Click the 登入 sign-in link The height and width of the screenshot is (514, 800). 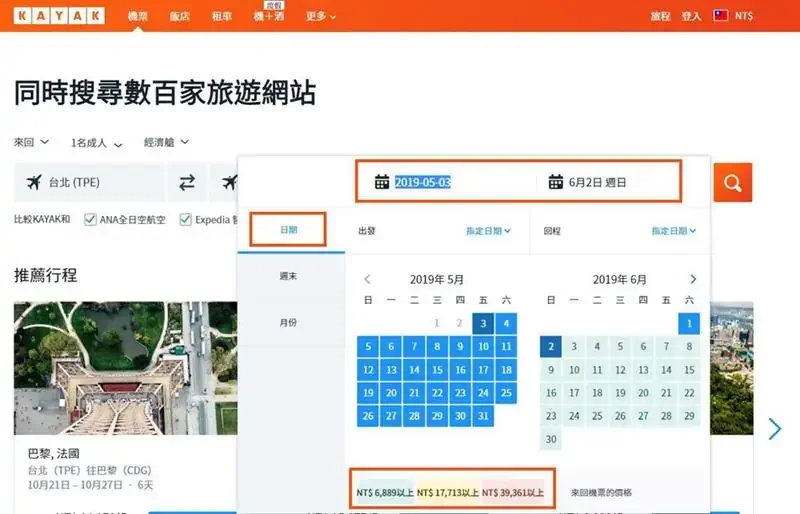(691, 17)
